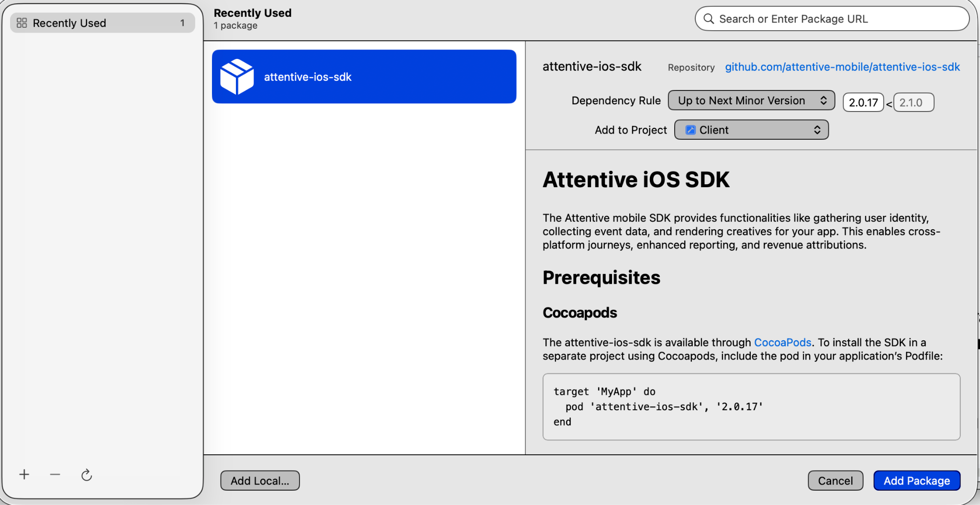The image size is (980, 505).
Task: Click the Recently Used grid icon in the sidebar
Action: (x=22, y=23)
